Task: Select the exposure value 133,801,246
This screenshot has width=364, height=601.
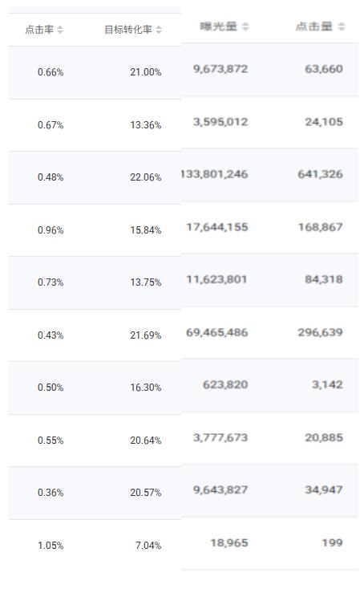Action: pyautogui.click(x=214, y=174)
